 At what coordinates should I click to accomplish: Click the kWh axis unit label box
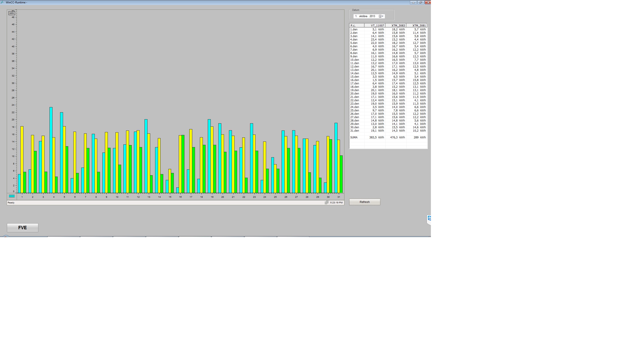point(11,13)
